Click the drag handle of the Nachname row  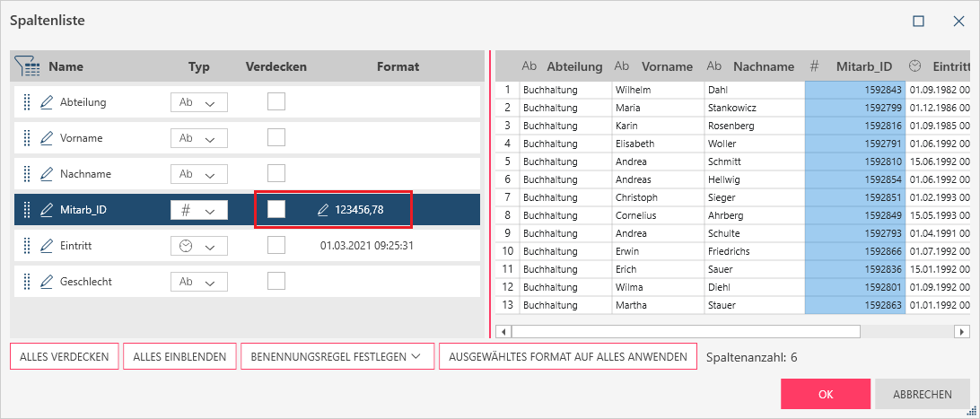click(27, 174)
